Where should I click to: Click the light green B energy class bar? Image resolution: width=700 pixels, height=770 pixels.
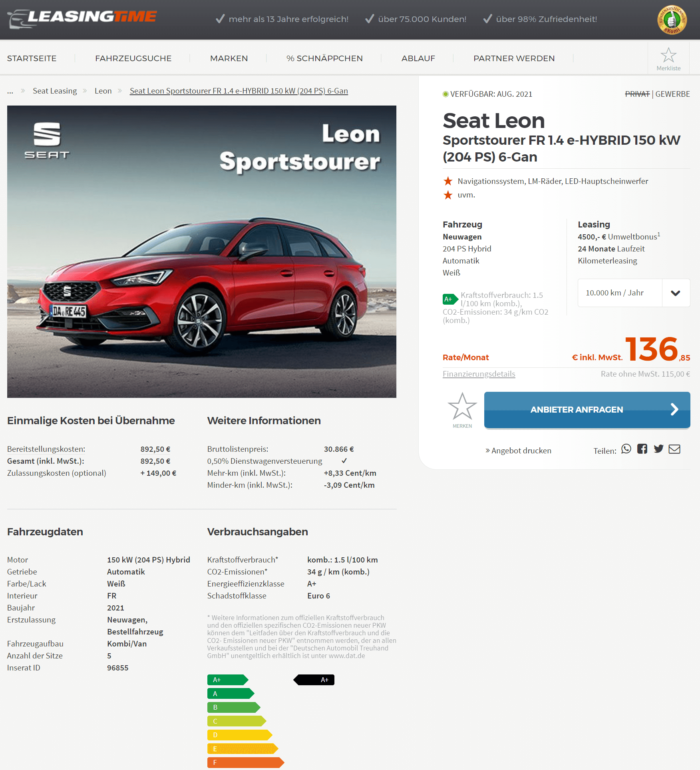click(x=234, y=707)
